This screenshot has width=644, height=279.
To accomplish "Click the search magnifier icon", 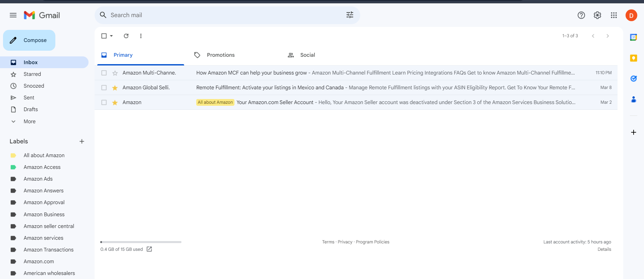I will (103, 15).
